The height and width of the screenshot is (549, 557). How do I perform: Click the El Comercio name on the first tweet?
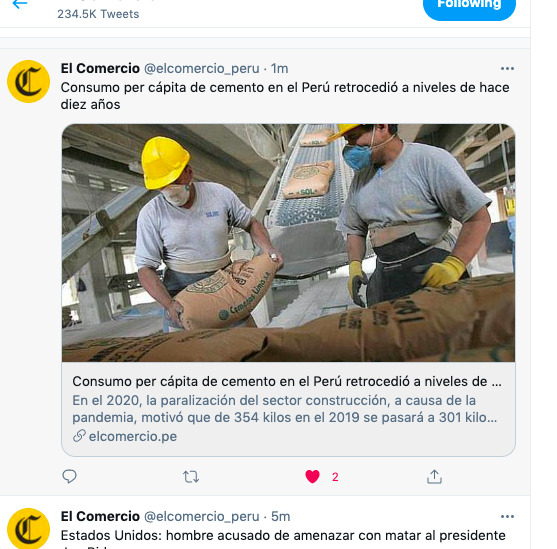[x=100, y=68]
